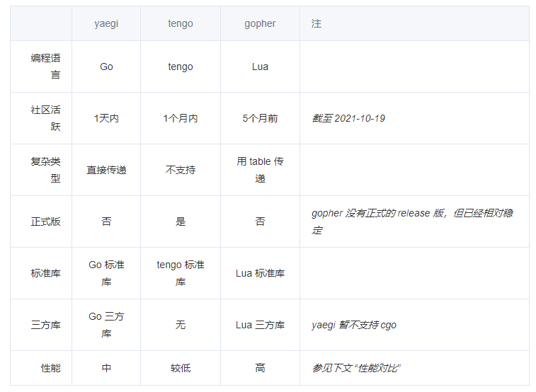Click the "无" cell in 三方库 row
The height and width of the screenshot is (392, 536).
point(181,325)
